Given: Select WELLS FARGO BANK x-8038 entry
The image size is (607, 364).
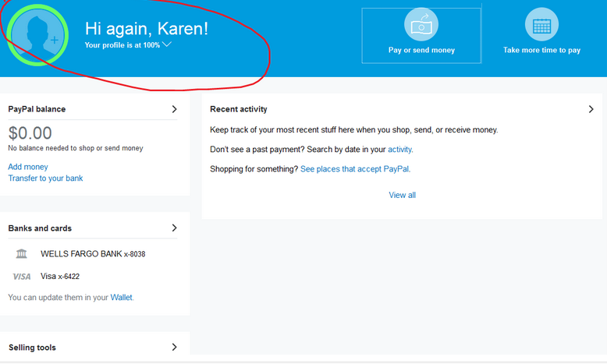Looking at the screenshot, I should pos(93,254).
